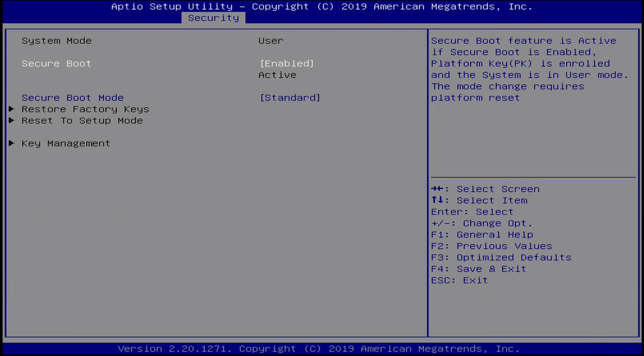The width and height of the screenshot is (644, 356).
Task: Click Reset To Setup Mode item
Action: point(81,120)
